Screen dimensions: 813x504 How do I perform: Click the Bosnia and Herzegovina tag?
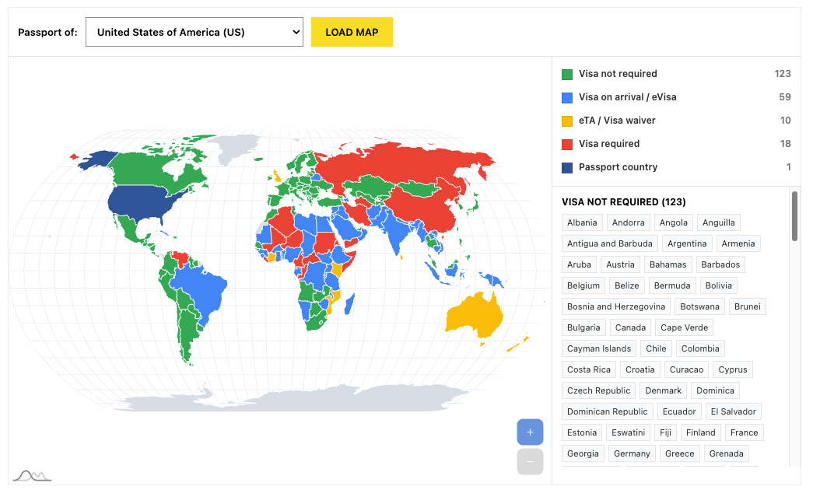pyautogui.click(x=616, y=306)
